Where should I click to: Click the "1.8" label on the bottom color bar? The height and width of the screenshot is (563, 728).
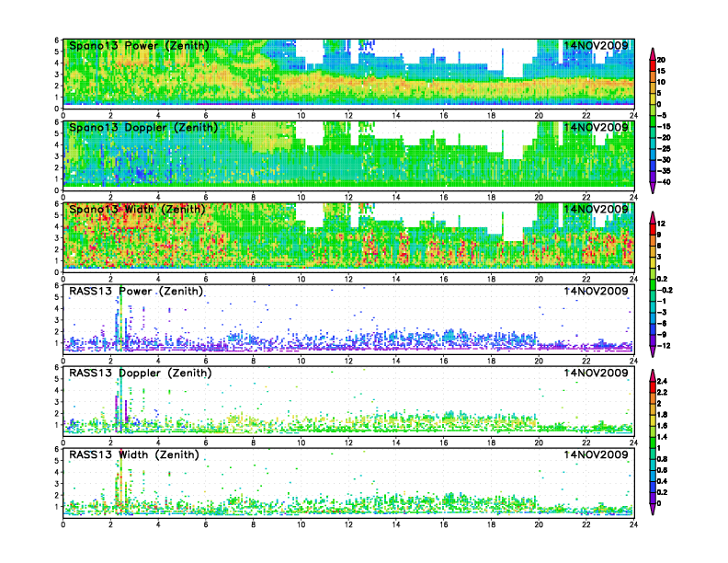[662, 415]
